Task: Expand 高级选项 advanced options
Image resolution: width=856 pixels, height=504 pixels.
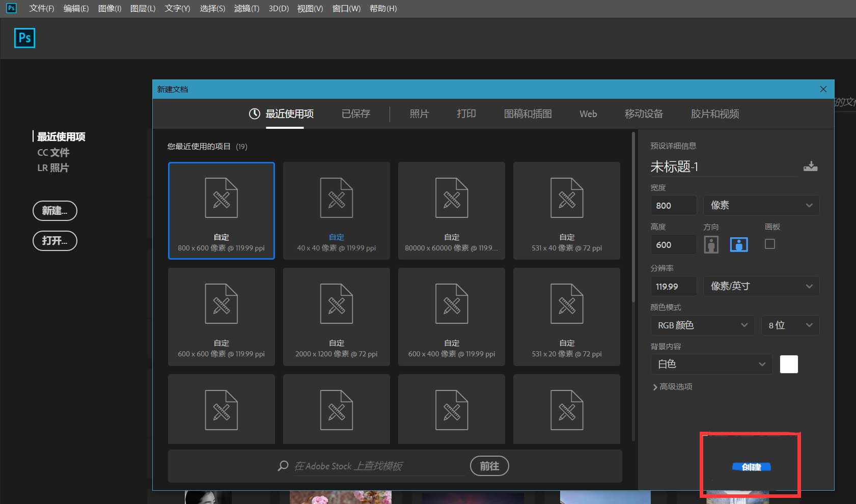Action: (x=672, y=387)
